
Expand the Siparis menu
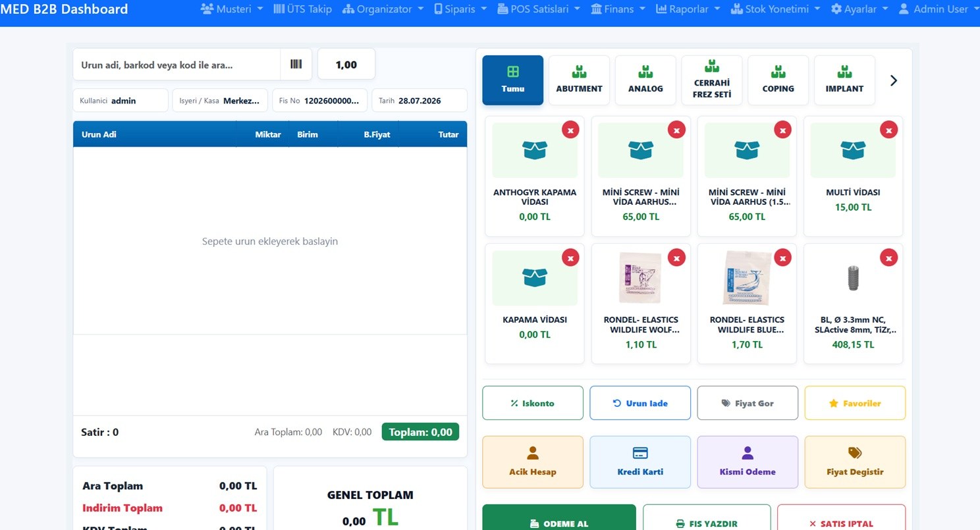coord(460,9)
